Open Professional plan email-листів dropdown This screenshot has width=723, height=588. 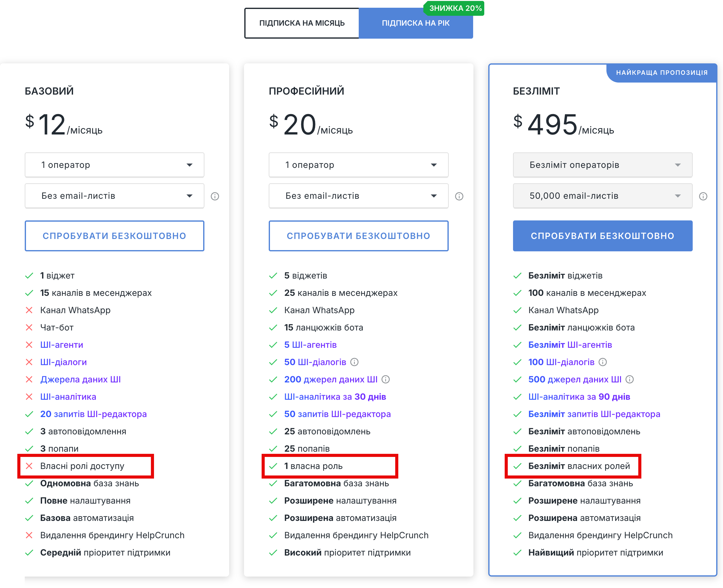358,196
